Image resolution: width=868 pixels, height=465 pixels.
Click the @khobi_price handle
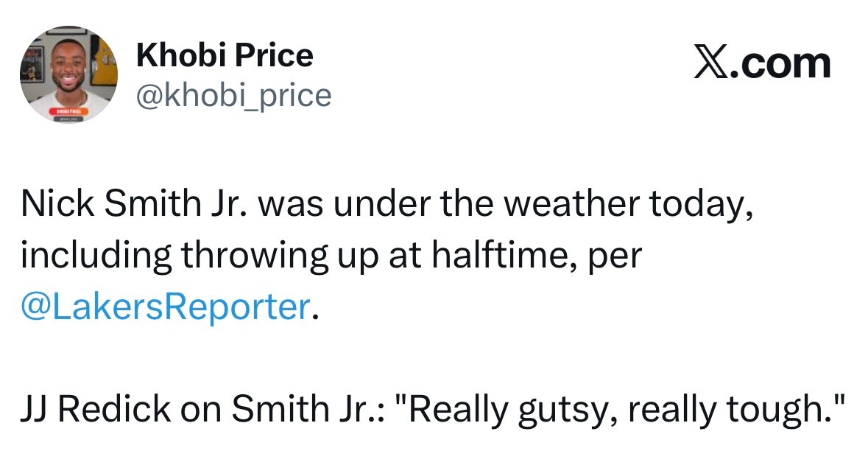[233, 95]
